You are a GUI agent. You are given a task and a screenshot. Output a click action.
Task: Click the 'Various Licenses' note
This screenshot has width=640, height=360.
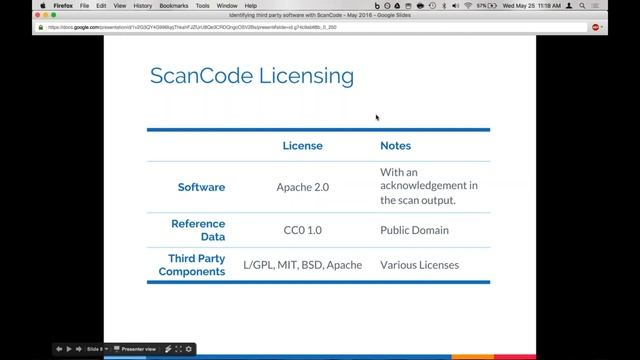pos(420,265)
